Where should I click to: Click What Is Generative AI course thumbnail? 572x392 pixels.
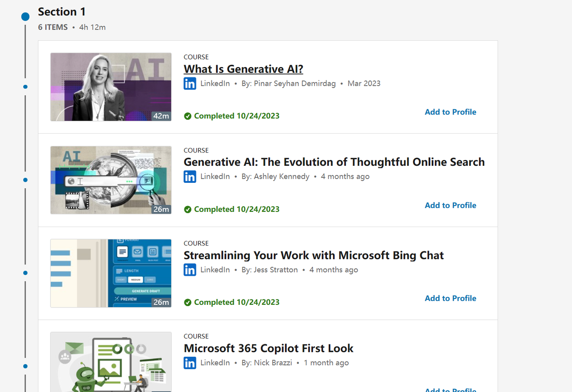click(111, 87)
